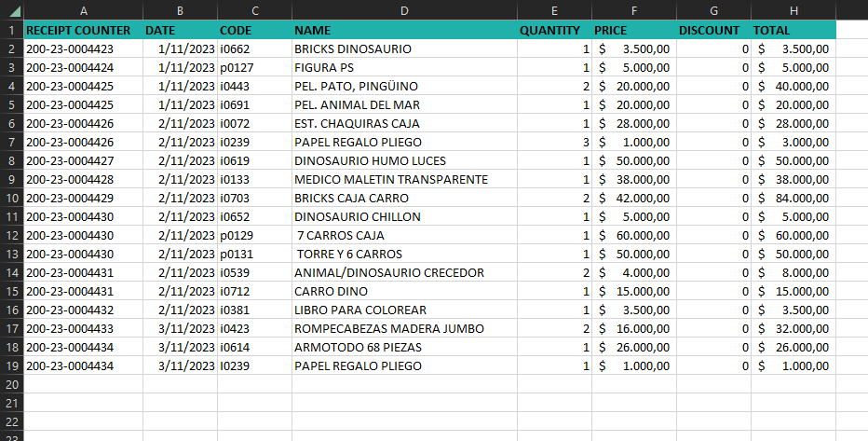Click the 84.000,00 total cell
Screen dimensions: 868x441
point(793,198)
